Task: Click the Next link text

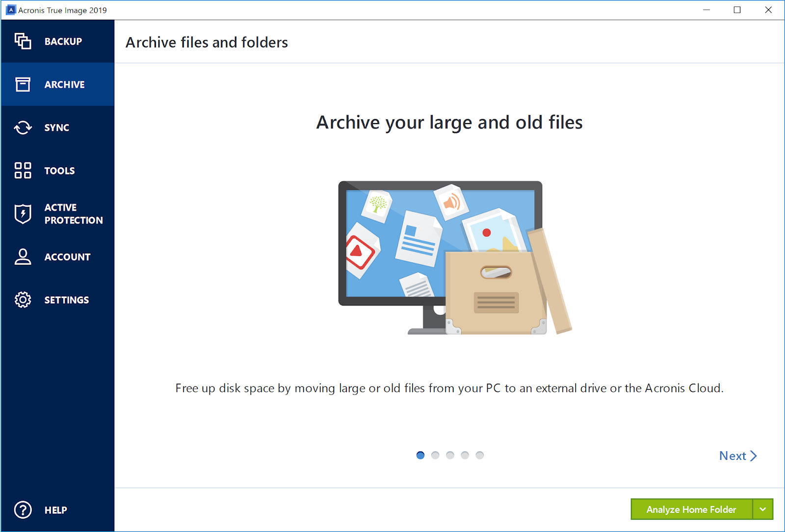Action: tap(733, 456)
